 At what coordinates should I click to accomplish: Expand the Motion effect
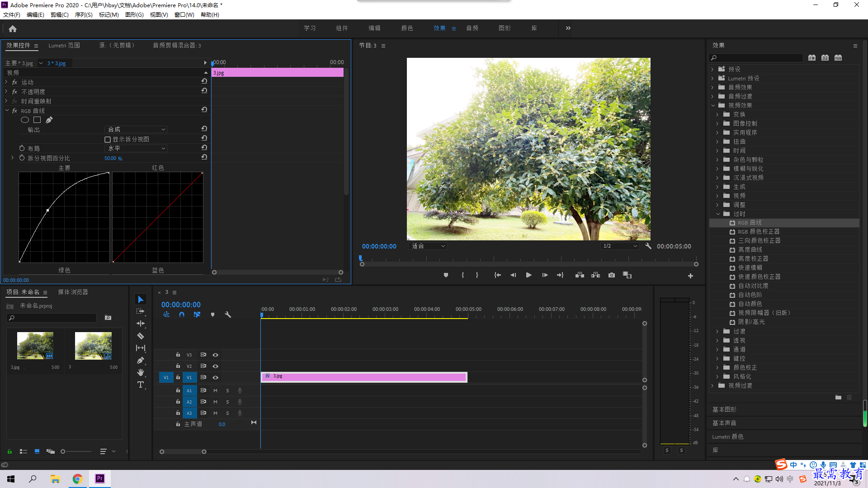click(x=6, y=82)
